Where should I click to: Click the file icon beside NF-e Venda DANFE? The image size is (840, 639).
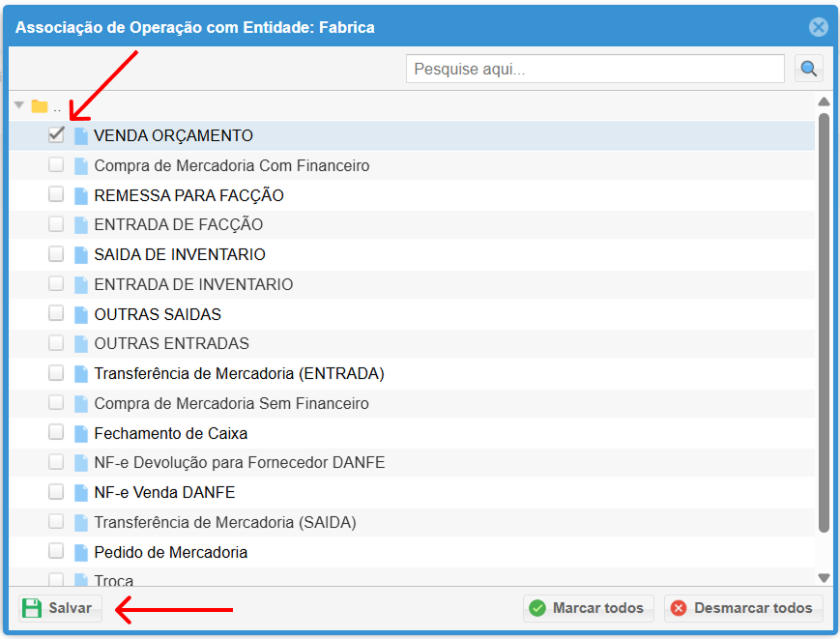click(81, 493)
